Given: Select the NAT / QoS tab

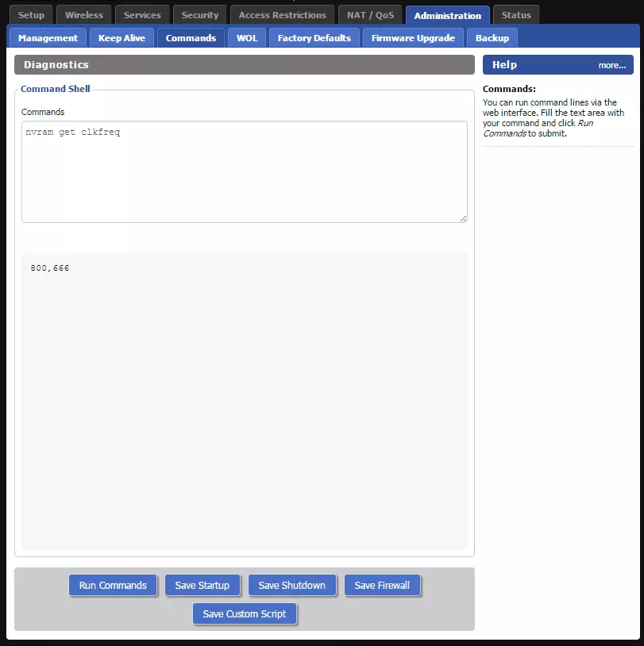Looking at the screenshot, I should [x=370, y=15].
